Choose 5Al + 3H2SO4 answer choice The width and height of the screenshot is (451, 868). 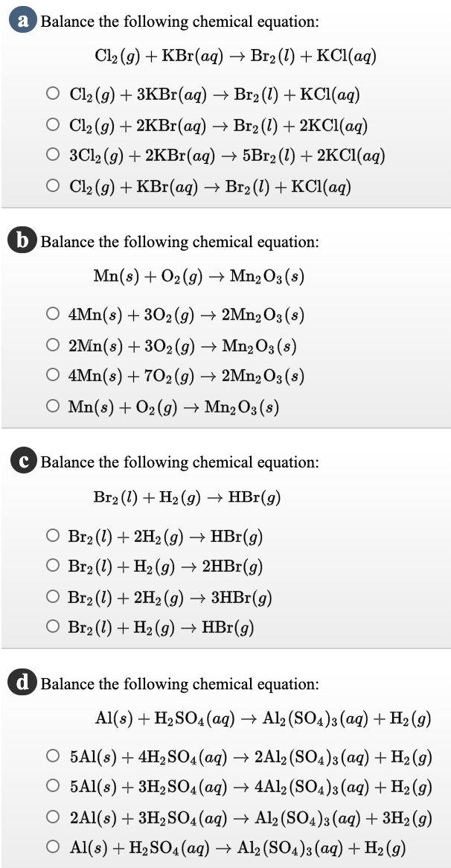tap(53, 786)
